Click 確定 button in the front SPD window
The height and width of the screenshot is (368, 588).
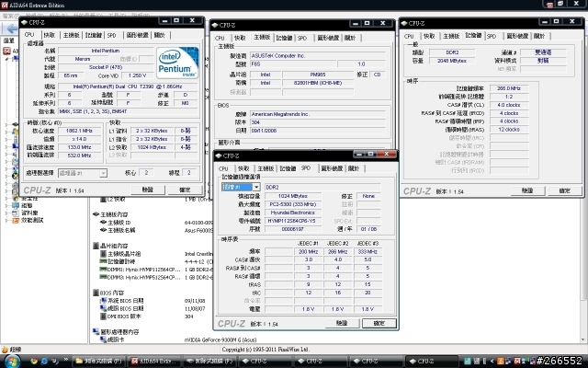coord(379,323)
